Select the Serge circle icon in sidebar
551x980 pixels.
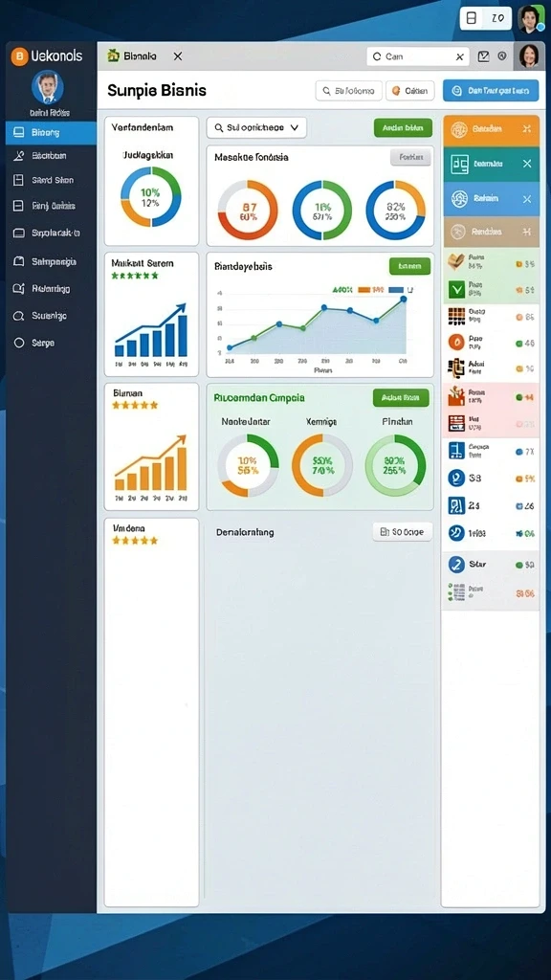19,343
